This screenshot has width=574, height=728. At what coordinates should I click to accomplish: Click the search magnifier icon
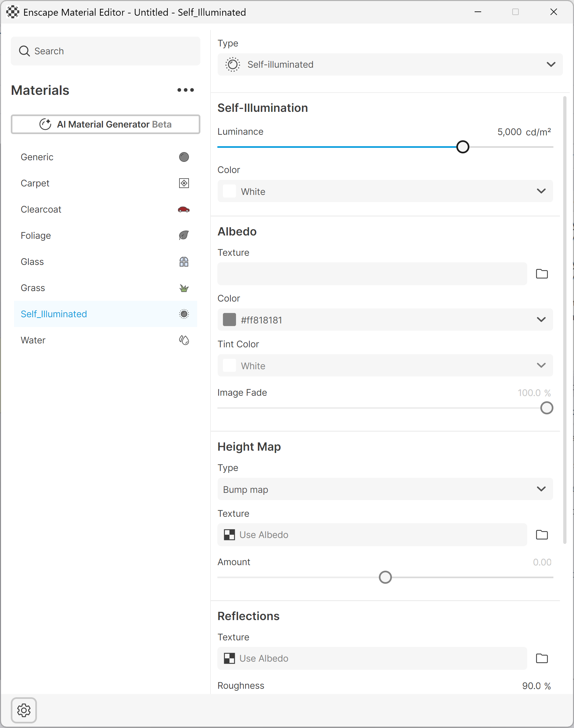pyautogui.click(x=24, y=51)
